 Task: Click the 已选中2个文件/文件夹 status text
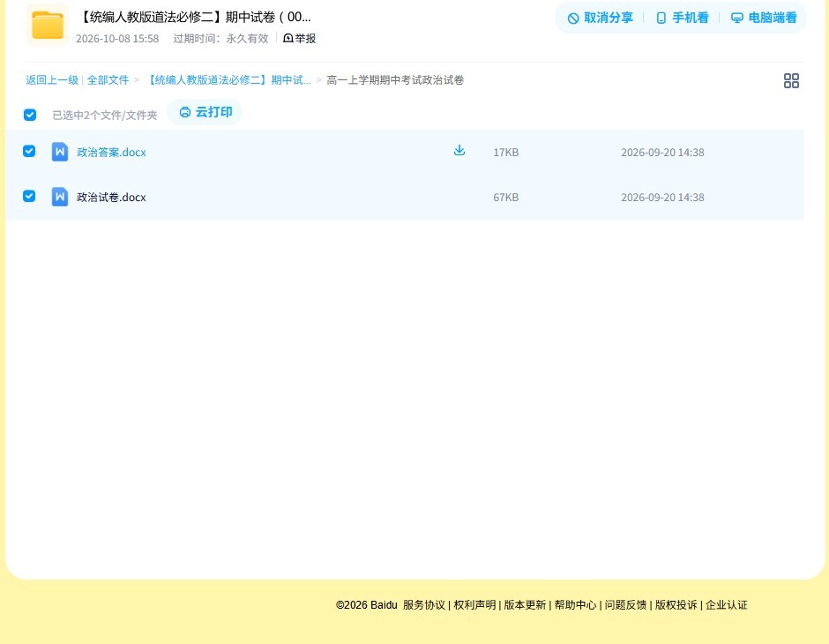(105, 116)
